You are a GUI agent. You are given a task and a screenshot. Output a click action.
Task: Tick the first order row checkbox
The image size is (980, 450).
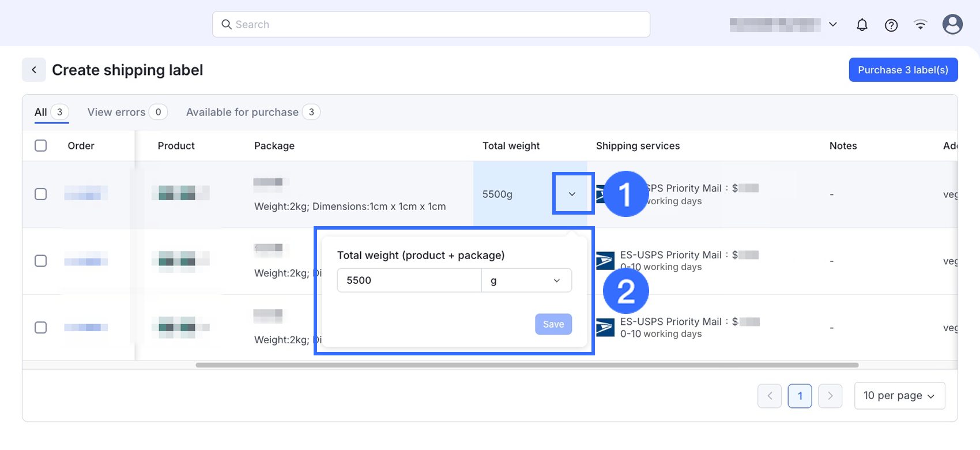pyautogui.click(x=41, y=194)
